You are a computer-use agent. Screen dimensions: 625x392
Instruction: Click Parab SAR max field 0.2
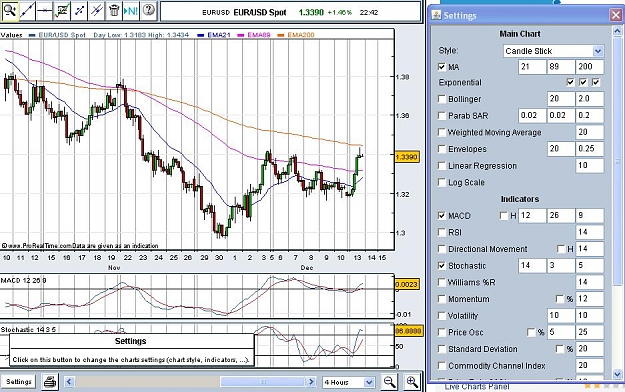click(590, 116)
